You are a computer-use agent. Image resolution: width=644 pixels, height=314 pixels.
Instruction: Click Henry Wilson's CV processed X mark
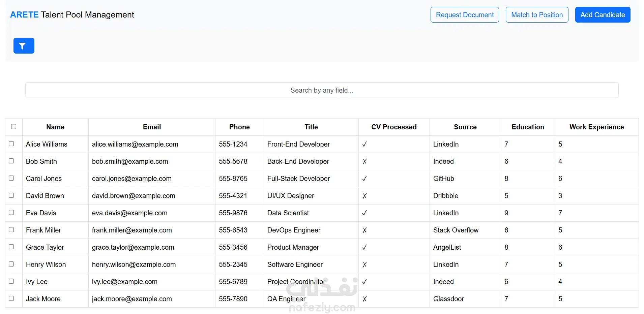(x=364, y=265)
